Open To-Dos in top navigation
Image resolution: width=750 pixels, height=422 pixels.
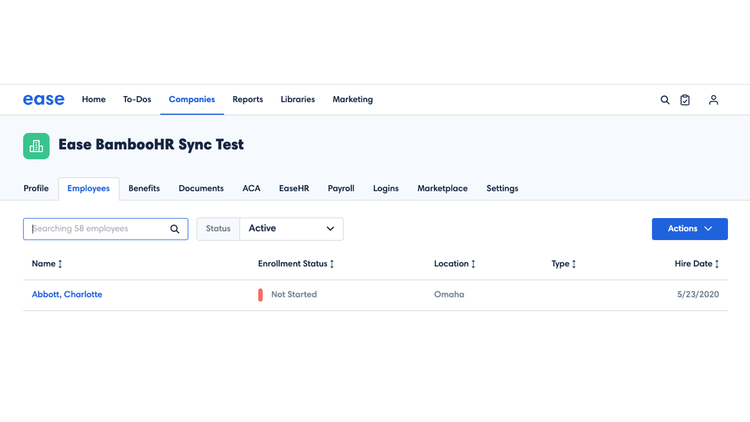tap(137, 99)
